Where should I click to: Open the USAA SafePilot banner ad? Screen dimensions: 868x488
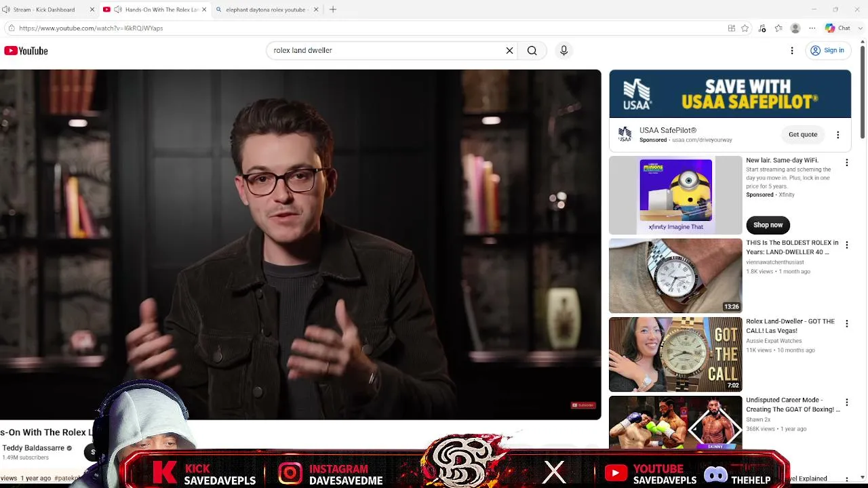[730, 94]
